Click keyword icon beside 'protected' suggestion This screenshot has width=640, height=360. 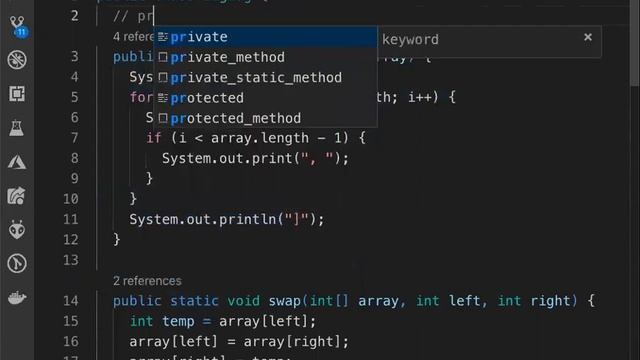(x=163, y=98)
